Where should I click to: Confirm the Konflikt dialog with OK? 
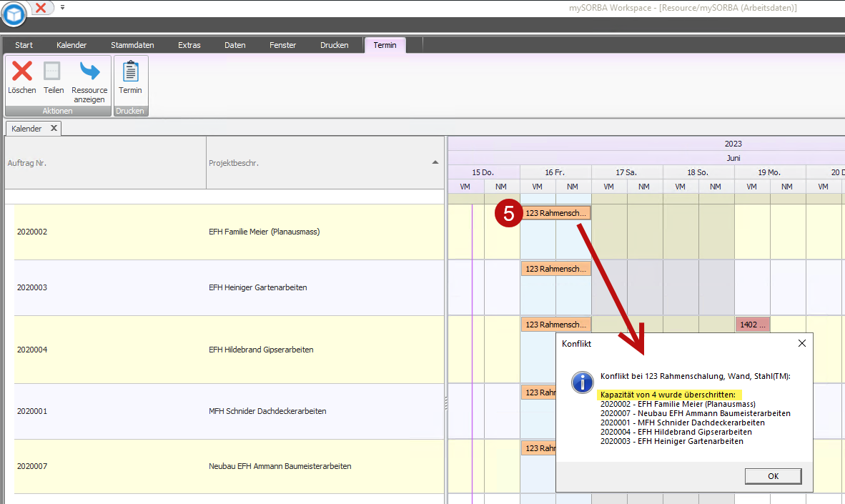tap(774, 476)
